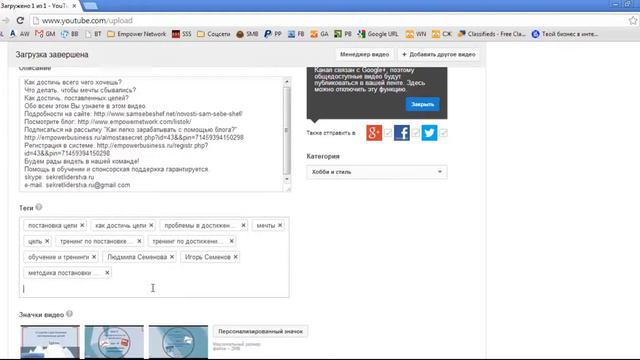Select the first video thumbnail
Viewport: 640px width, 360px height.
50,342
